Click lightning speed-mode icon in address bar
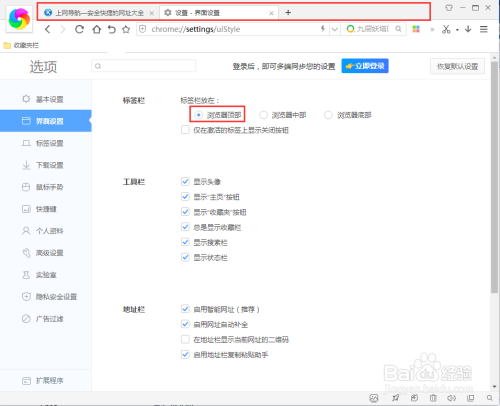The image size is (500, 406). (x=323, y=29)
